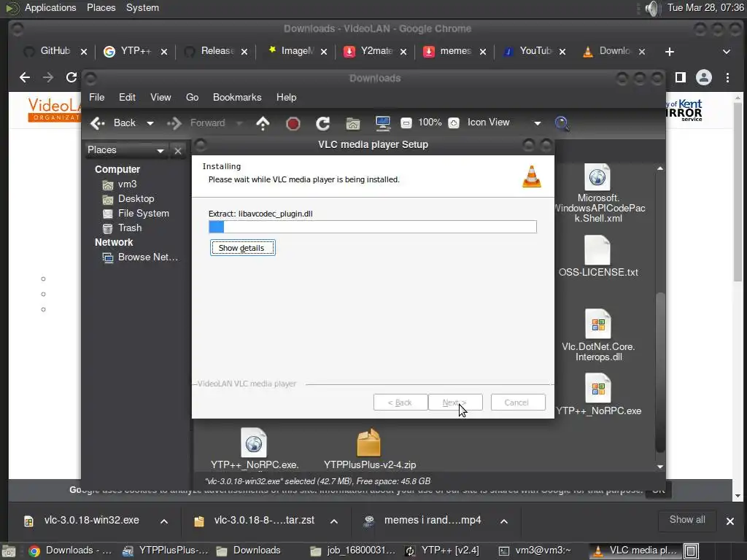This screenshot has width=747, height=560.
Task: Select the YTPPlusPlus-v2-4.zip archive icon
Action: (x=368, y=443)
